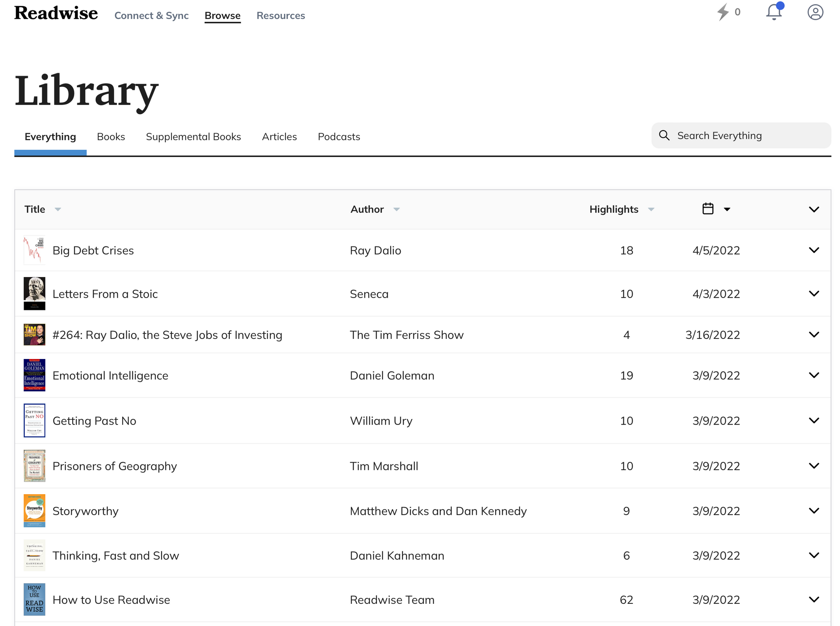The image size is (840, 626).
Task: Open Emotional Intelligence title
Action: (110, 375)
